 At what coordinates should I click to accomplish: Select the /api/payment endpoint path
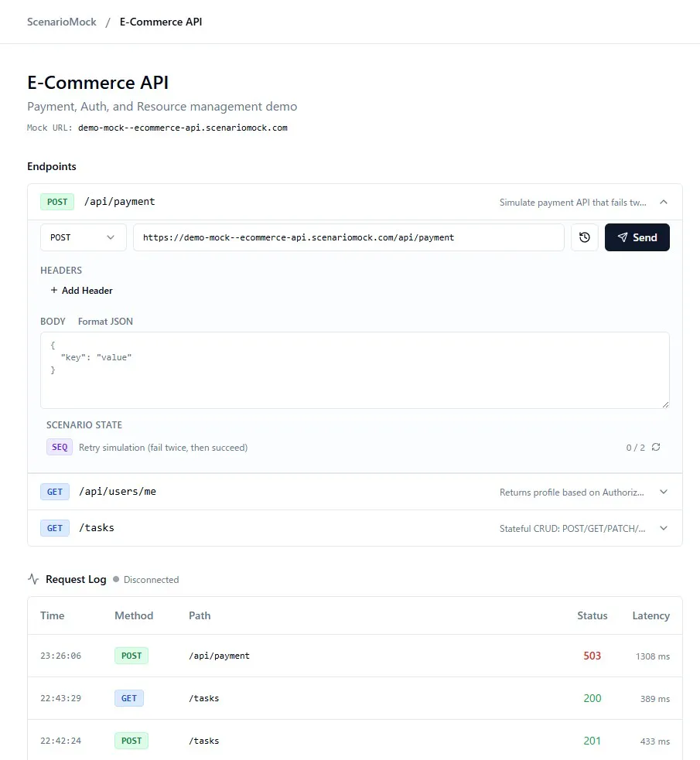pyautogui.click(x=120, y=202)
